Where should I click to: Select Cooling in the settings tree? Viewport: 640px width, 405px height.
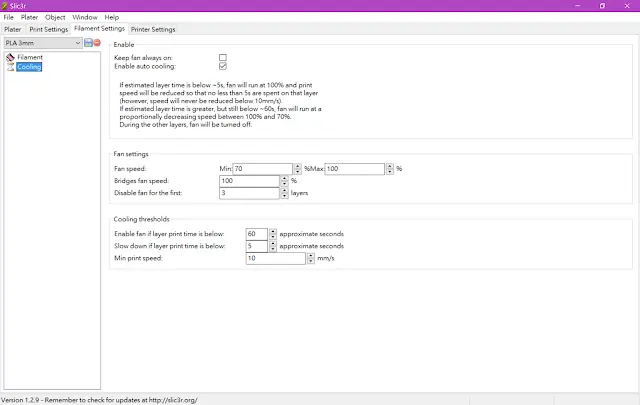(29, 67)
